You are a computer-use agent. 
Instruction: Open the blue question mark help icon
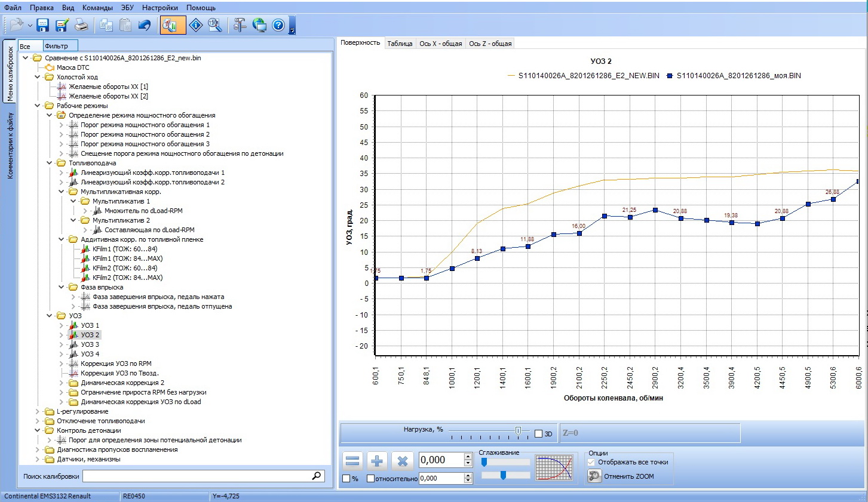point(278,25)
